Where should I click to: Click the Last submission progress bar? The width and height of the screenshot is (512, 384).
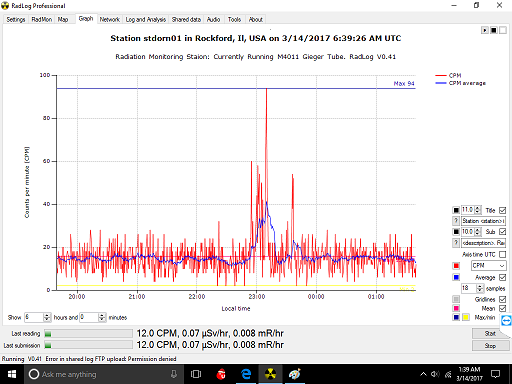pyautogui.click(x=88, y=345)
